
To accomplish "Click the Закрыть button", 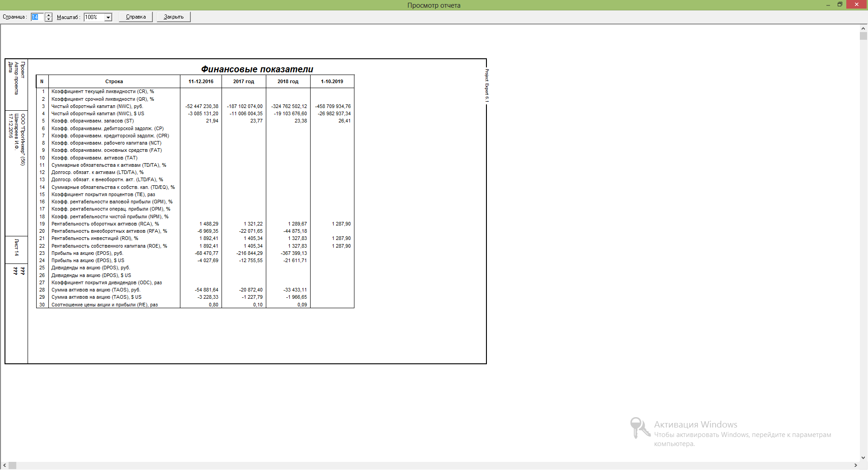I will click(x=174, y=17).
